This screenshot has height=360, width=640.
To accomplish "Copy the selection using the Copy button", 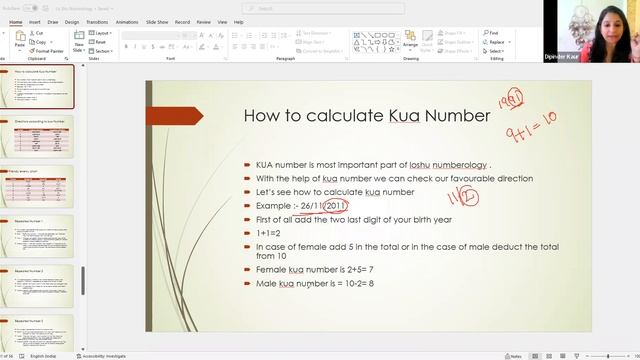I will pyautogui.click(x=38, y=42).
